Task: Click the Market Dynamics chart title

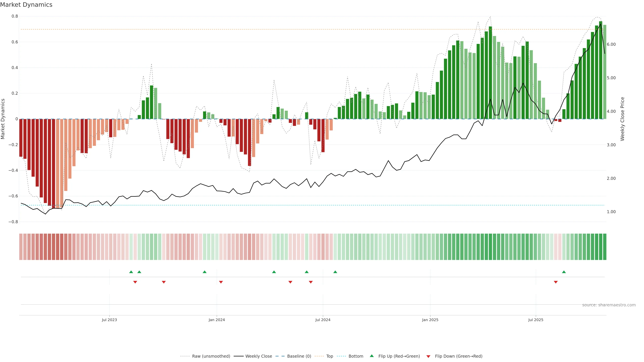Action: pyautogui.click(x=26, y=5)
